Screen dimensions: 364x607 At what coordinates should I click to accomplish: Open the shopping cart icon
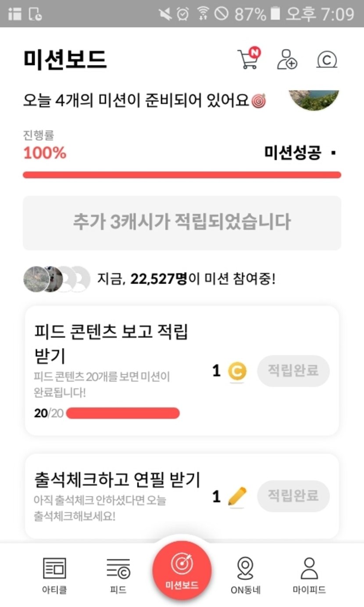248,59
